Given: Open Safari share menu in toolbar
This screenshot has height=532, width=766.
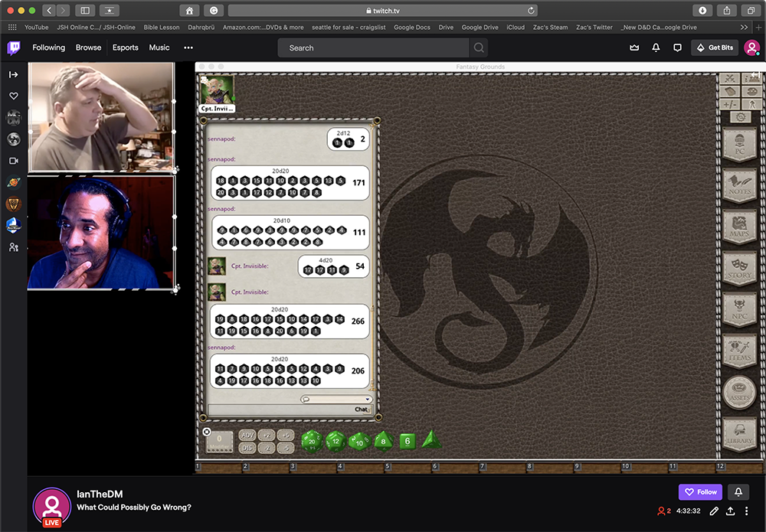Looking at the screenshot, I should [727, 10].
